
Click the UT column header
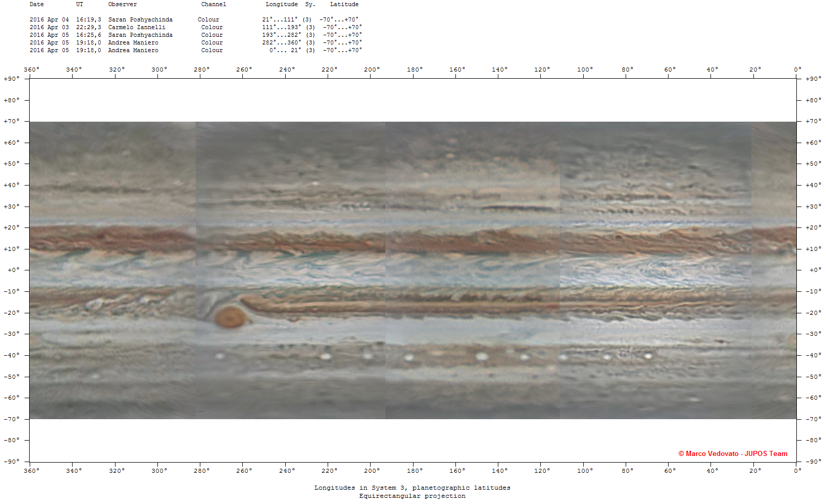pos(79,4)
